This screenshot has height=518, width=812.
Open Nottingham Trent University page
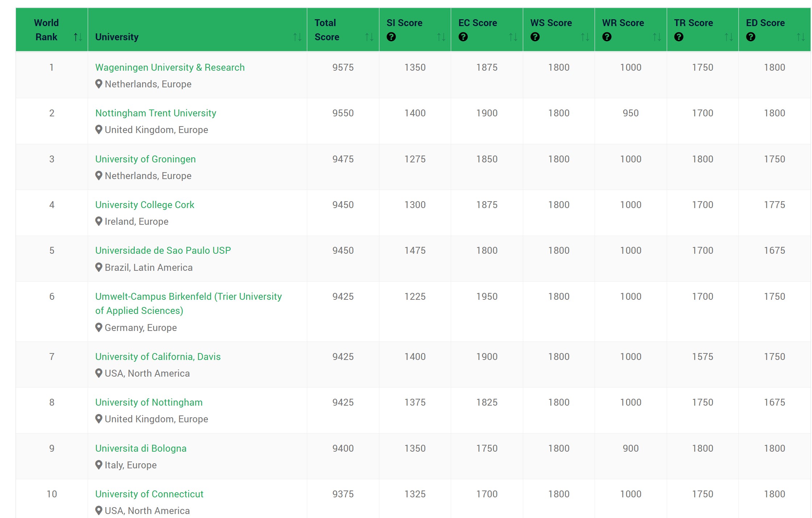(x=155, y=113)
